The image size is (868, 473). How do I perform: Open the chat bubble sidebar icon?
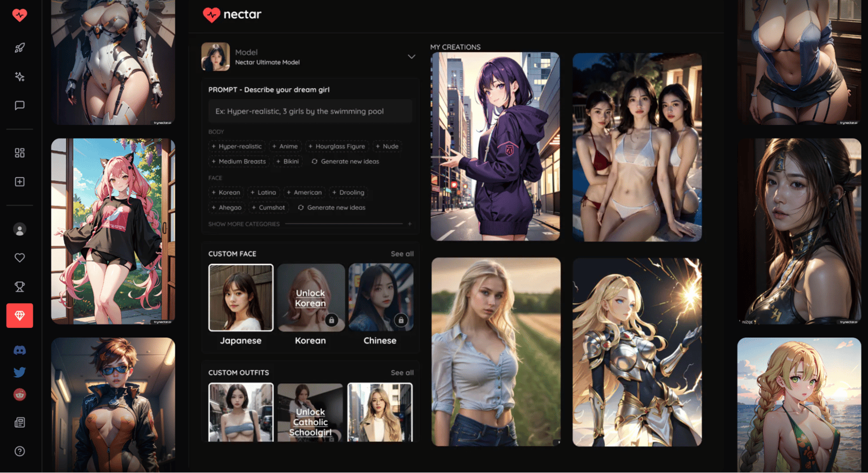(x=20, y=106)
